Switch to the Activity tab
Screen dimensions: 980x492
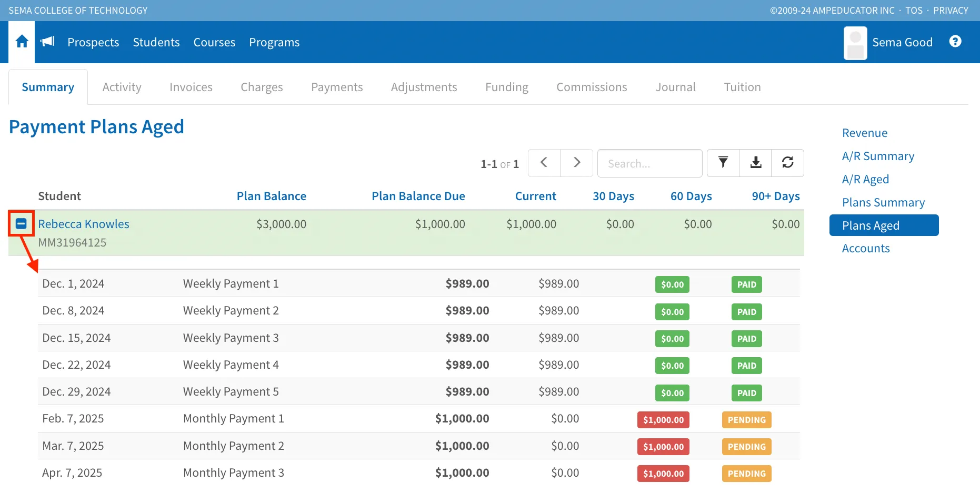122,87
